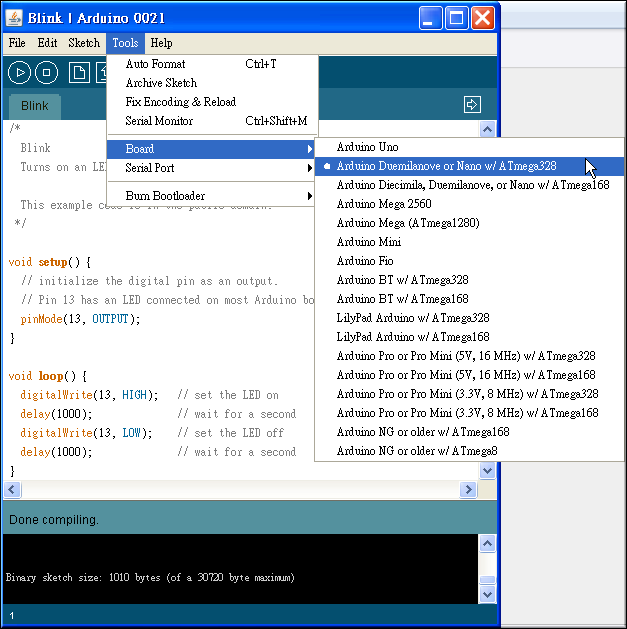Screen dimensions: 627x629
Task: Open the Sketch menu
Action: 84,43
